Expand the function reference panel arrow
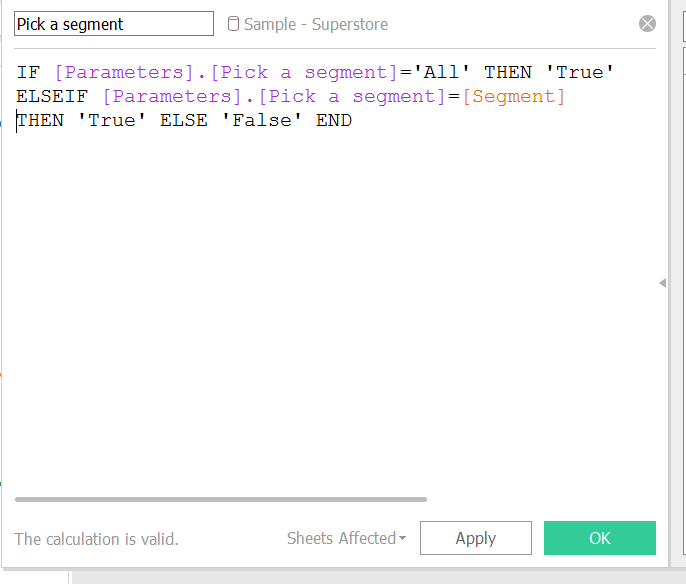Screen dimensions: 686x584 click(662, 284)
